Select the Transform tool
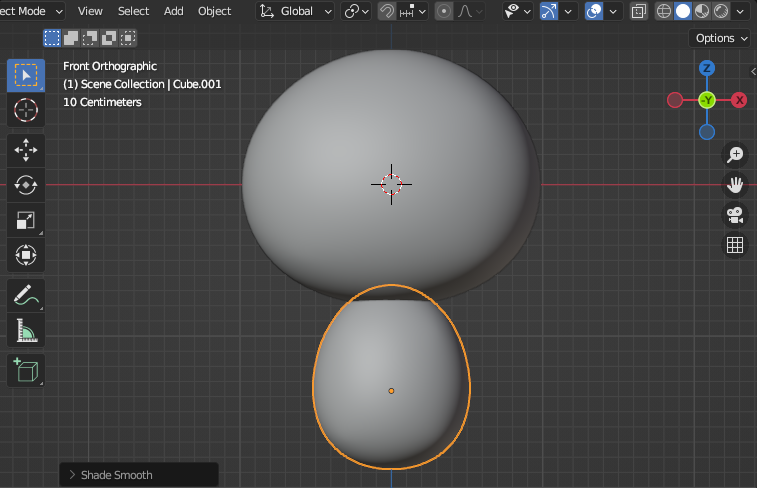 [x=26, y=255]
